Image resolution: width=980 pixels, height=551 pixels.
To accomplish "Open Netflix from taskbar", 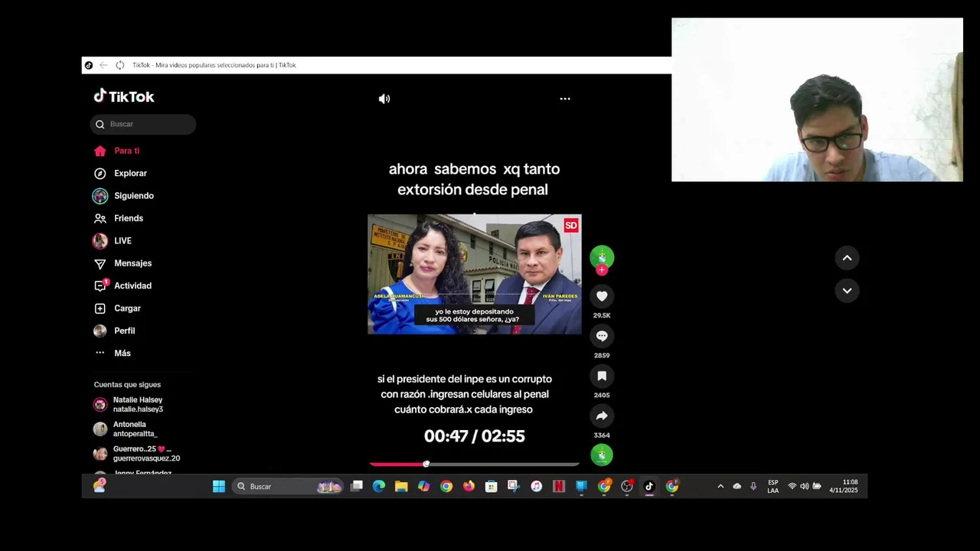I will (559, 486).
